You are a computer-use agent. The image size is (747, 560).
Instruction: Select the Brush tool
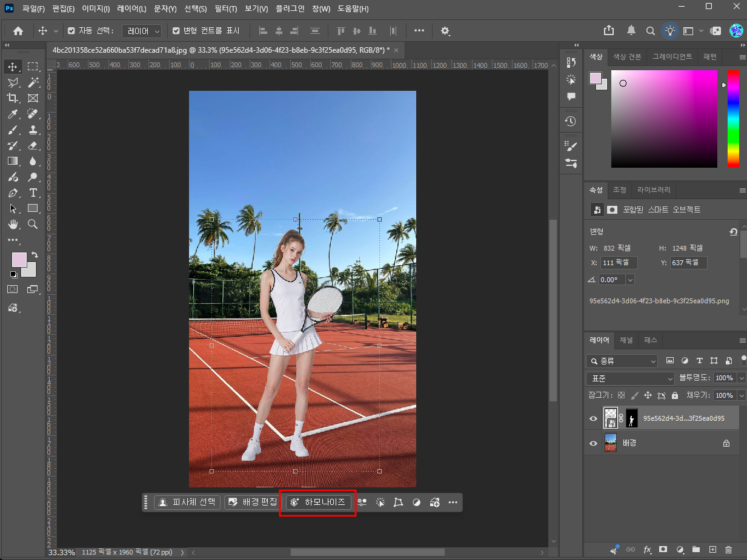pos(13,130)
